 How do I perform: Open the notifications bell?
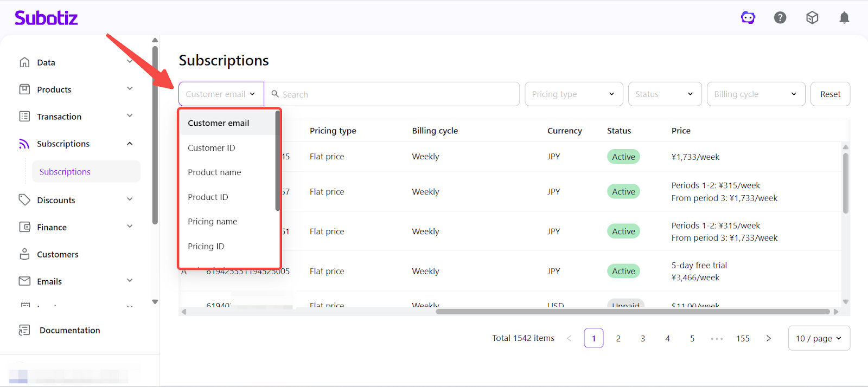844,18
